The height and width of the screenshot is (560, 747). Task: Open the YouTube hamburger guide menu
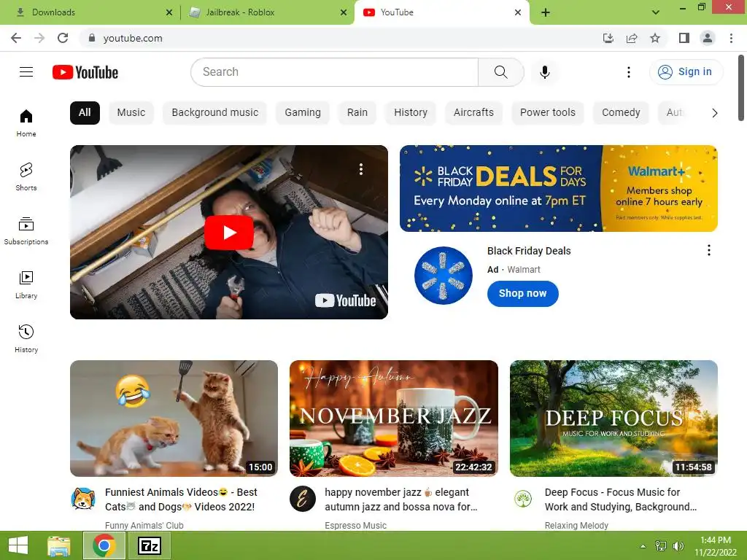(x=26, y=72)
